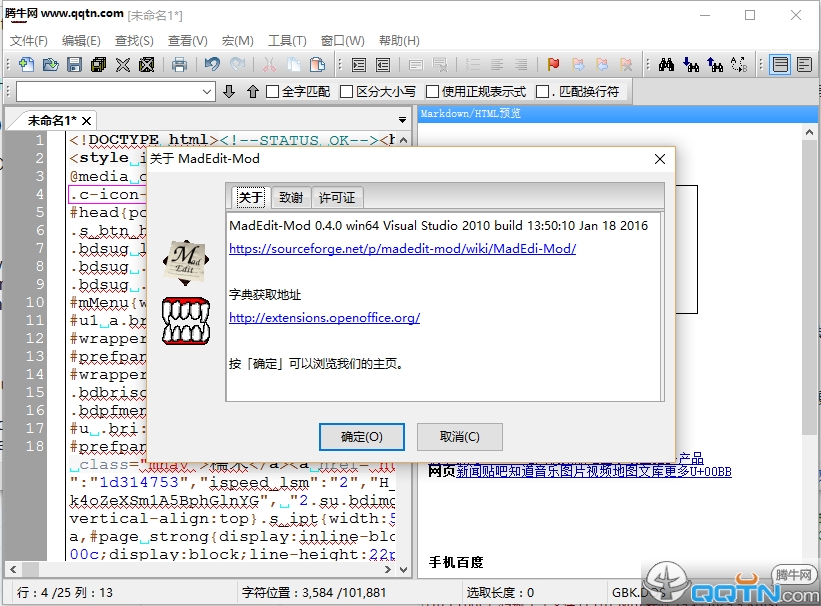The image size is (821, 606).
Task: Open the 文件(F) menu
Action: point(28,41)
